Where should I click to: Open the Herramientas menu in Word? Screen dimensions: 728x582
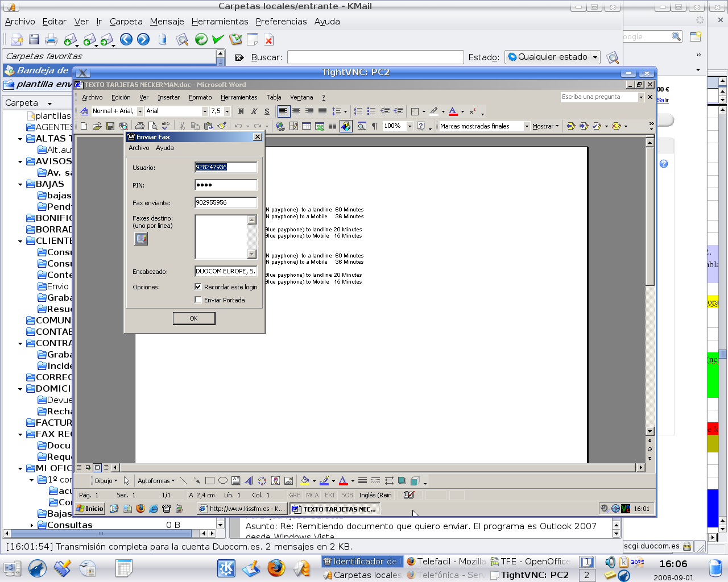(238, 98)
